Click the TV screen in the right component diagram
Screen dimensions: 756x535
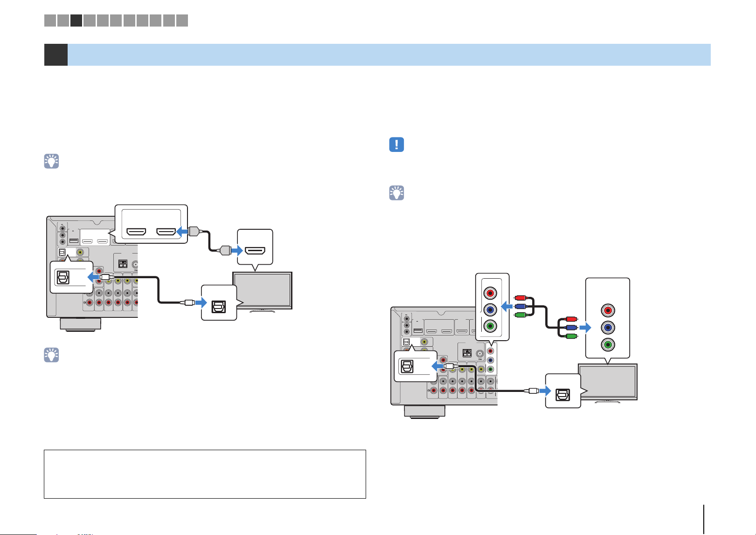(x=608, y=381)
